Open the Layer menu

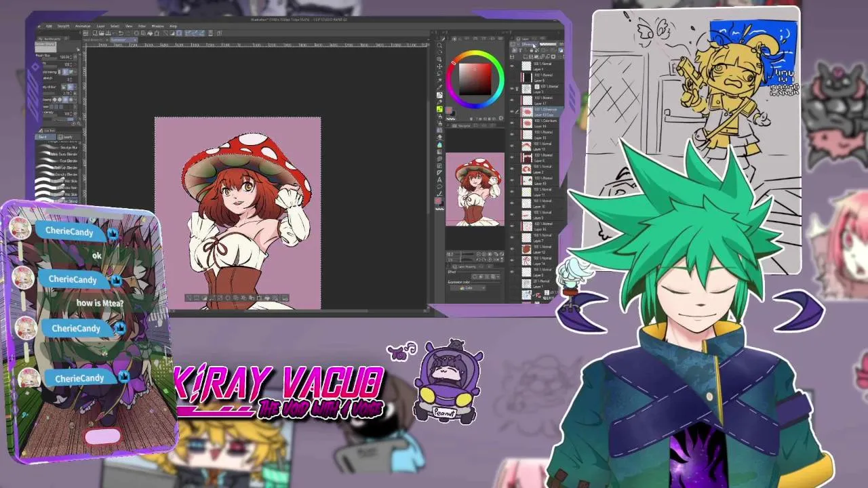coord(100,26)
